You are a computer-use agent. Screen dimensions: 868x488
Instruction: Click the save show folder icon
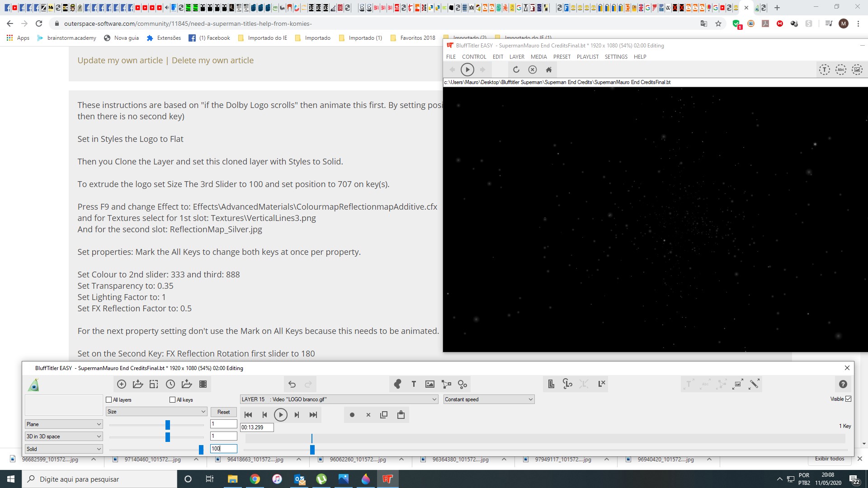pos(187,384)
